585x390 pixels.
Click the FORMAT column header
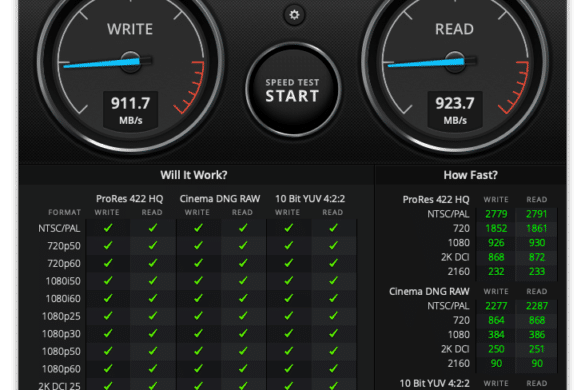pyautogui.click(x=64, y=212)
